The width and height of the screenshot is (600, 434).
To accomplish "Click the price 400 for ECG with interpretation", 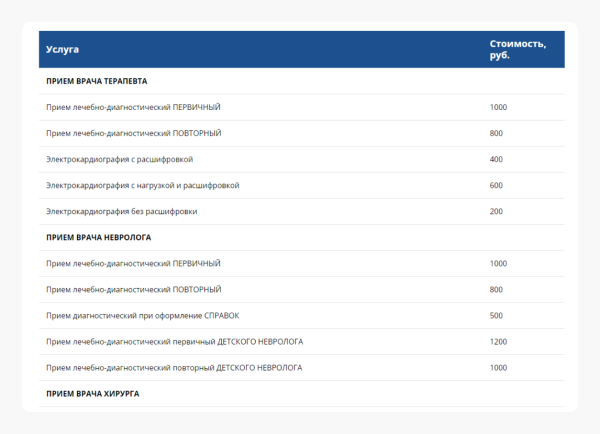I will click(x=496, y=159).
